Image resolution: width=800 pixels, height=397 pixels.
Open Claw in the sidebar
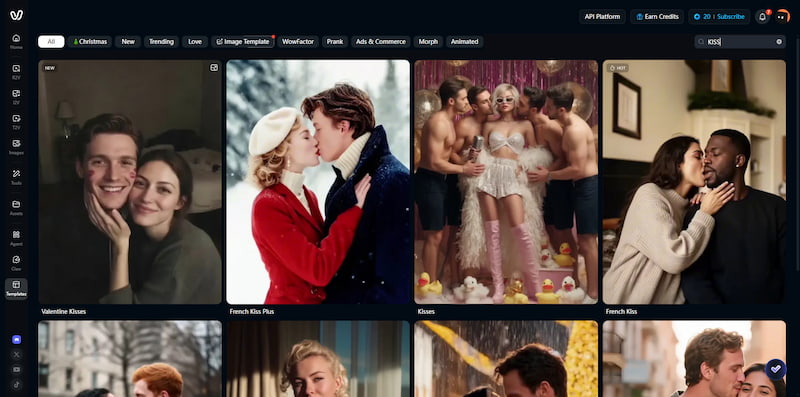[16, 263]
